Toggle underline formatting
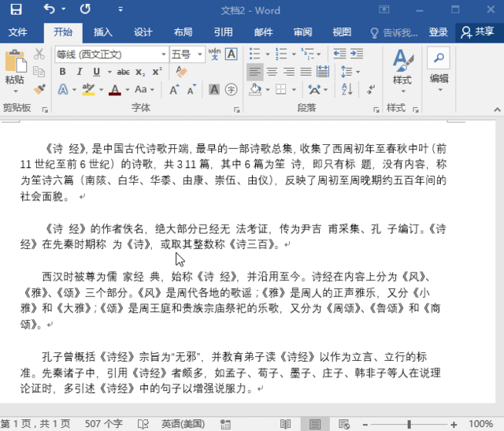 [x=96, y=72]
